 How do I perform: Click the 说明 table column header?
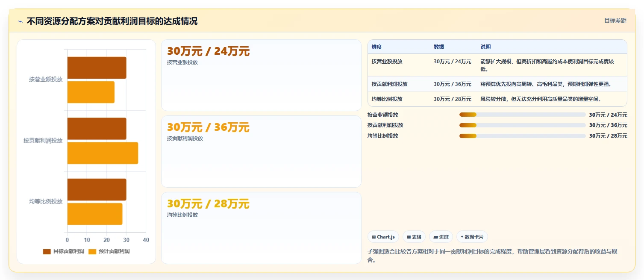[x=486, y=47]
